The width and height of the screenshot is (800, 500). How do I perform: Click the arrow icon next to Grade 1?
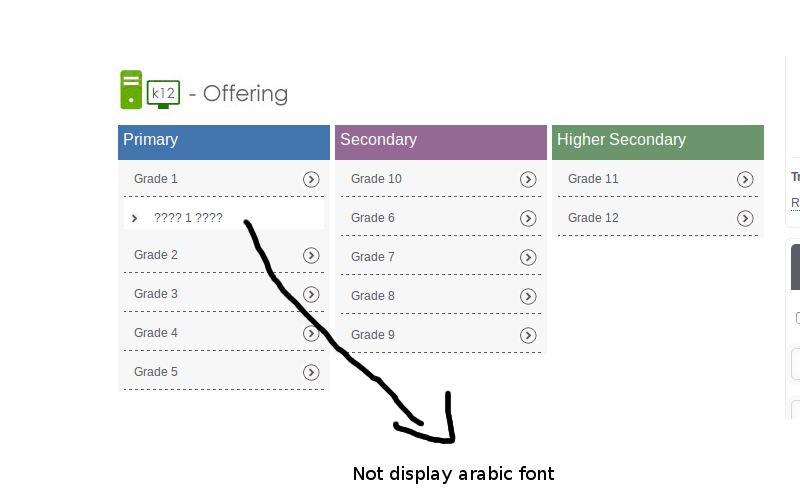coord(311,179)
